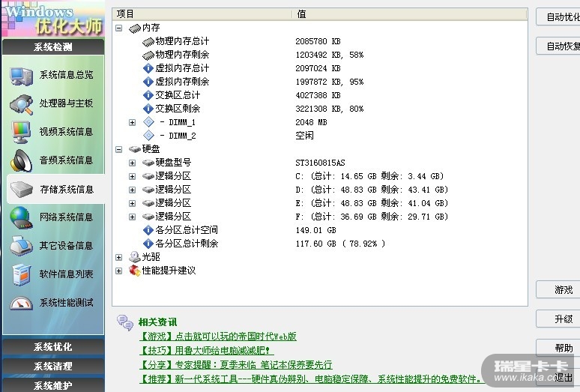Click the 游戏 button

[x=558, y=289]
